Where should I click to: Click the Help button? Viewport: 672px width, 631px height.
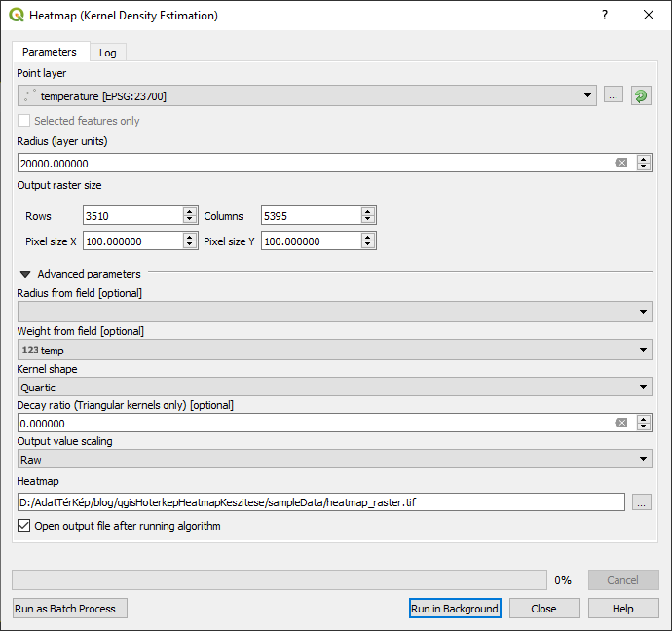pyautogui.click(x=623, y=609)
